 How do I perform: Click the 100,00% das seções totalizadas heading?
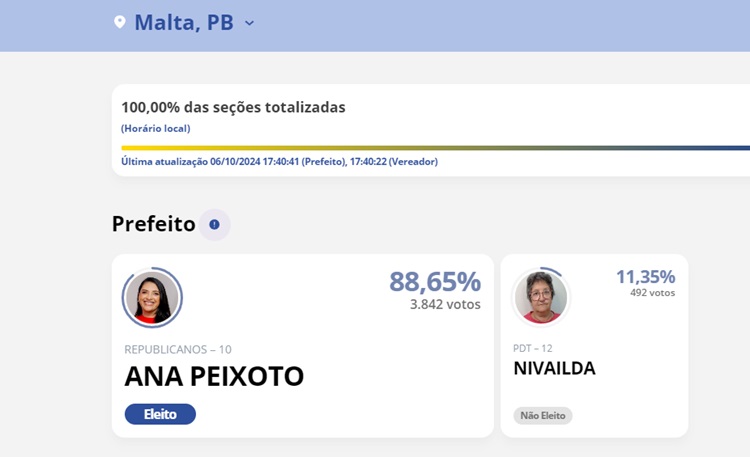233,107
